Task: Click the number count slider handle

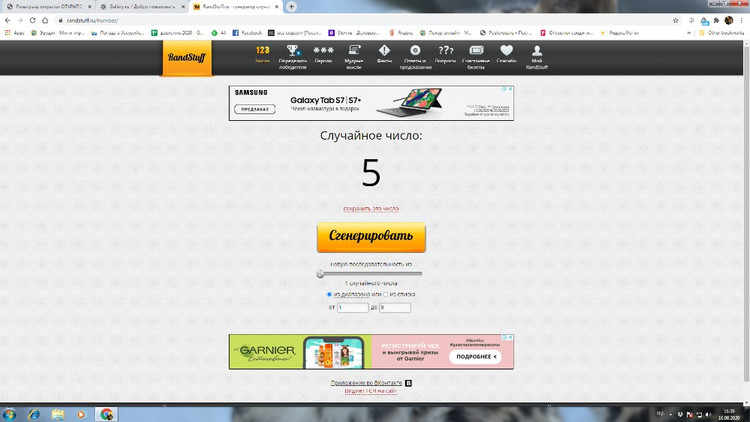Action: tap(320, 273)
